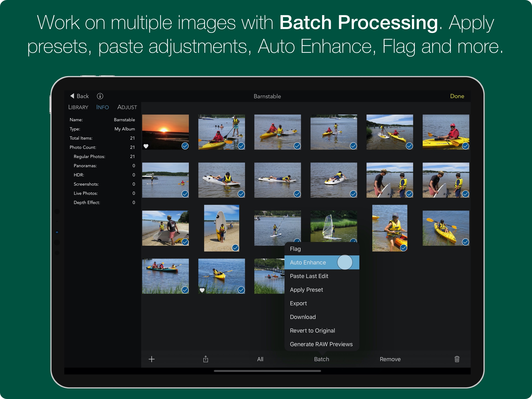The height and width of the screenshot is (399, 532).
Task: Open the Batch actions popup menu
Action: click(321, 359)
